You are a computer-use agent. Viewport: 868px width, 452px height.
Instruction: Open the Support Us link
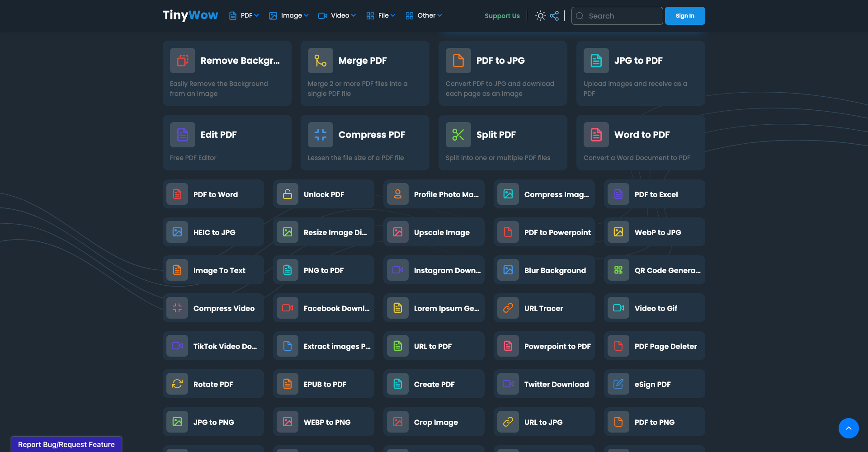point(502,16)
